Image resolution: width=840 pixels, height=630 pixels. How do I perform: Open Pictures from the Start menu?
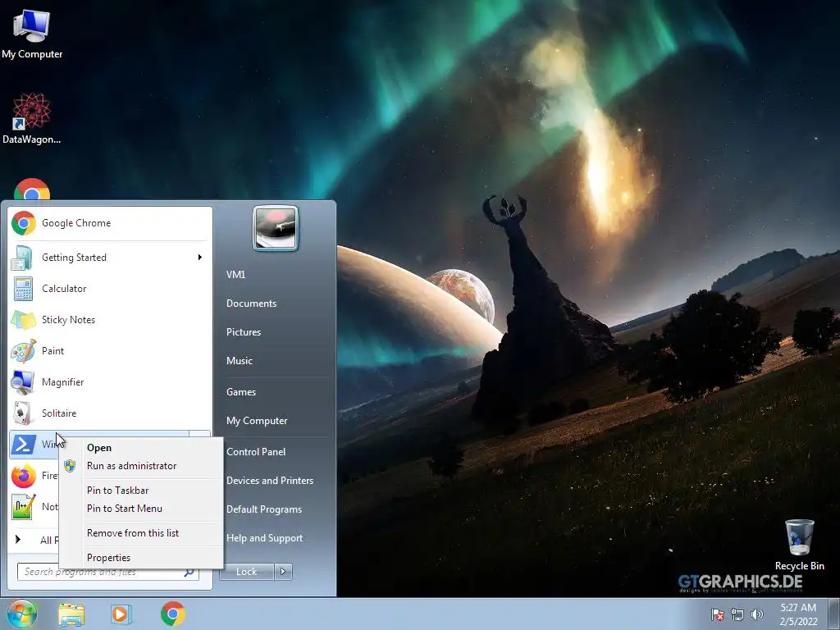coord(243,332)
